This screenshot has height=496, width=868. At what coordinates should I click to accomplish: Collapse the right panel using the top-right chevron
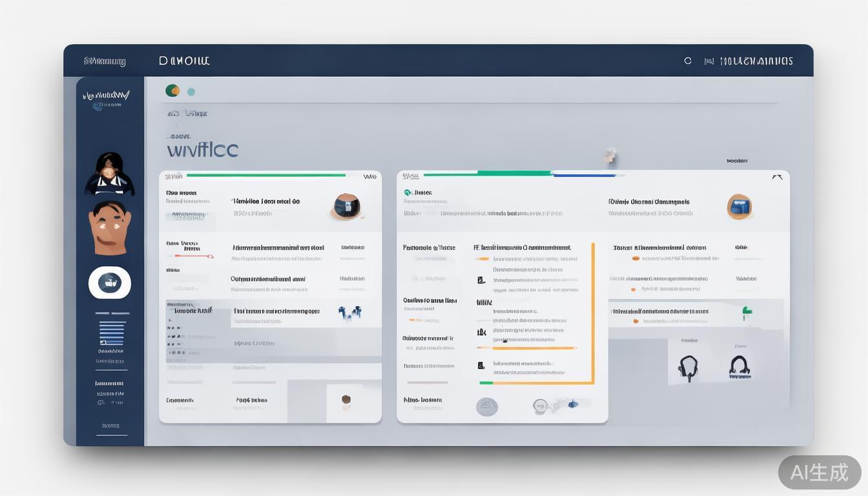(777, 176)
